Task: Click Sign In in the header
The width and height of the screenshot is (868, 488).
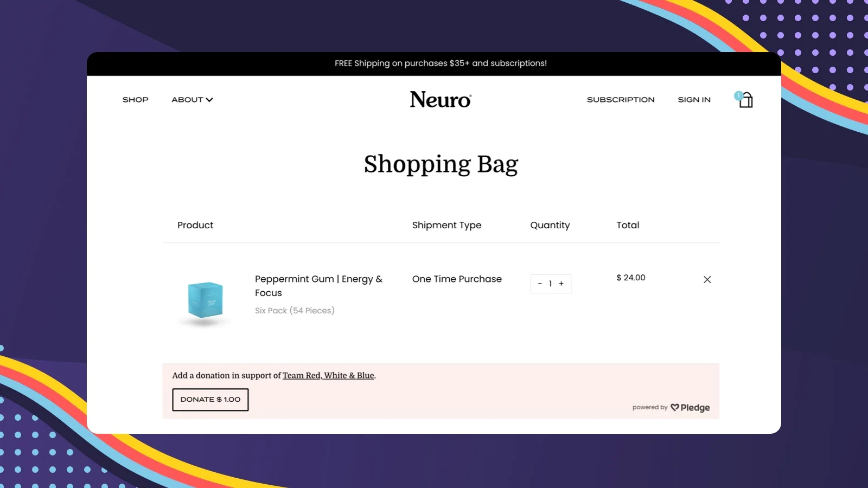Action: pyautogui.click(x=694, y=100)
